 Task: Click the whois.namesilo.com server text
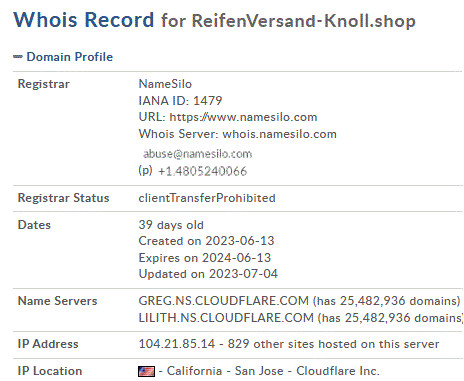click(279, 134)
